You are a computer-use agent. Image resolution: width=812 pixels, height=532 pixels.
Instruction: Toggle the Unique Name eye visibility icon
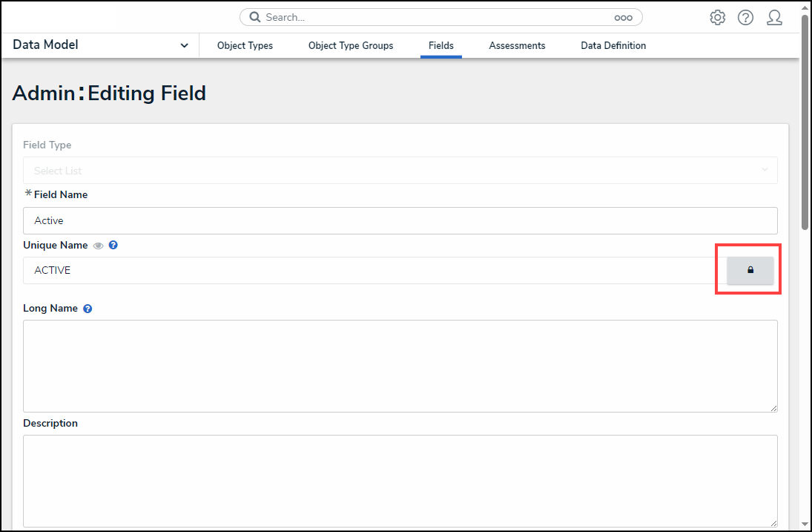pos(99,246)
